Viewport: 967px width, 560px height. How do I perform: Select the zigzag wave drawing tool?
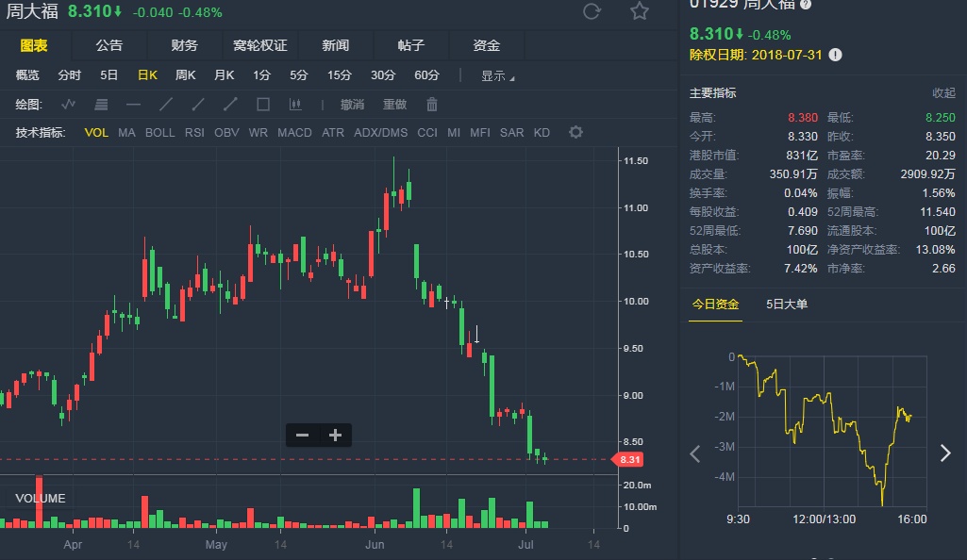tap(69, 105)
